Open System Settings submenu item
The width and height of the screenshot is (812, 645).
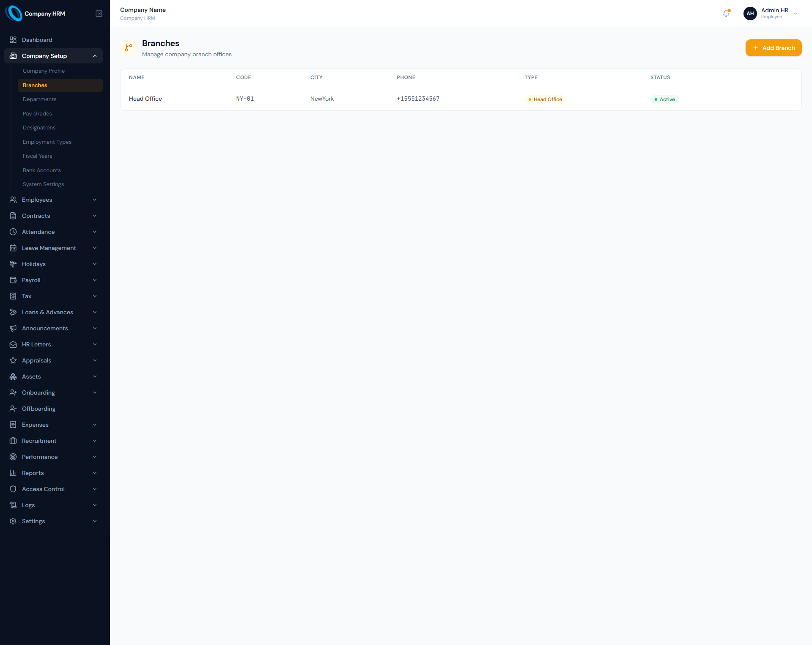pyautogui.click(x=60, y=184)
